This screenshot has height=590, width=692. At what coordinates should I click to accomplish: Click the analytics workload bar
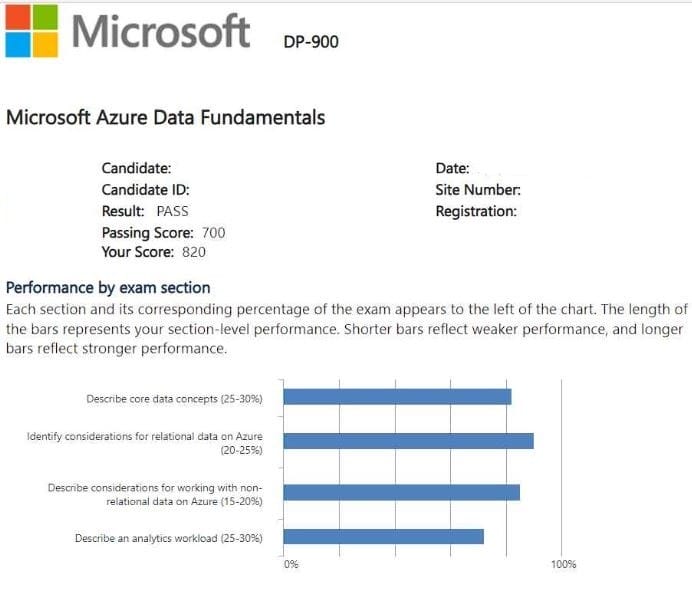tap(383, 537)
